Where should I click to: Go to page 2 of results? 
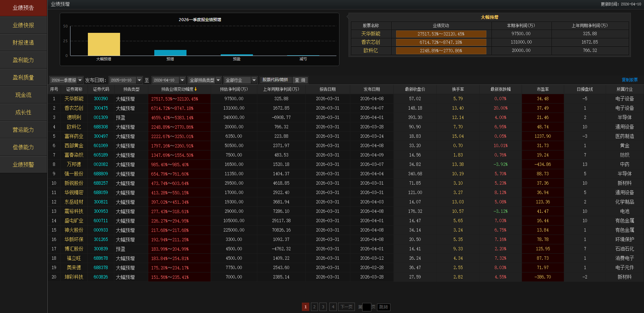point(314,307)
